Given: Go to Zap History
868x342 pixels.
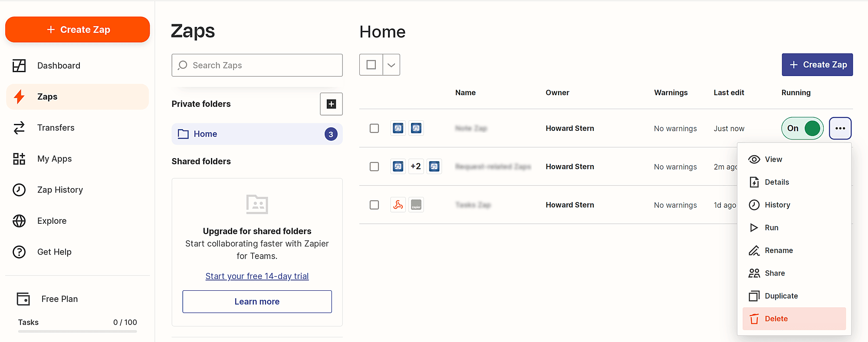Looking at the screenshot, I should point(60,190).
